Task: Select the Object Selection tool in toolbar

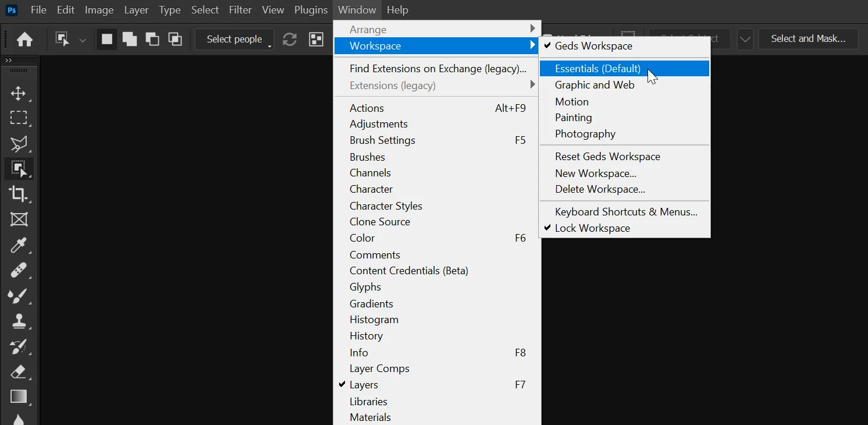Action: pos(19,169)
